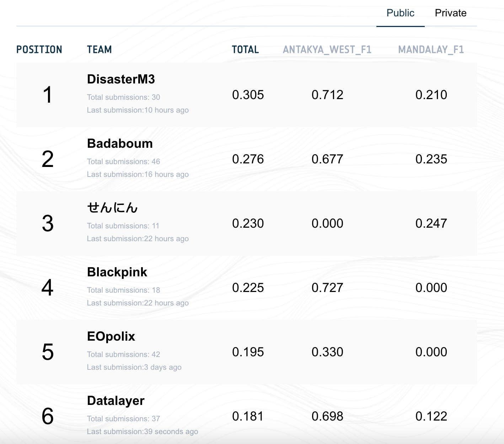Open the EOpolix team name

click(111, 336)
